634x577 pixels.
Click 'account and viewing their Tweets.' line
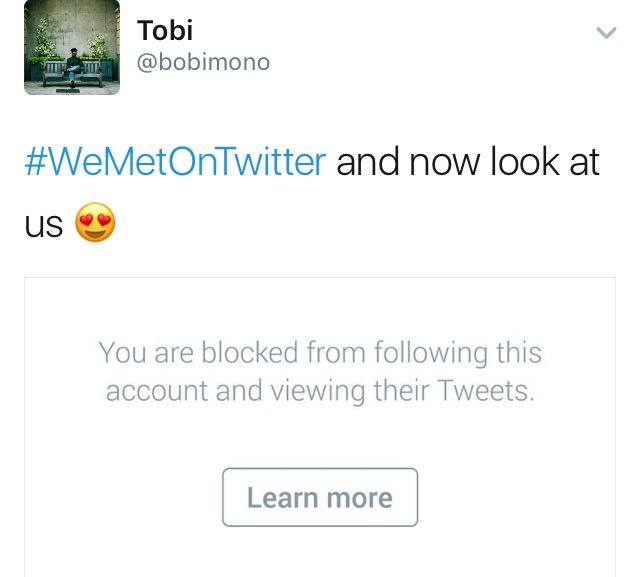pos(320,390)
